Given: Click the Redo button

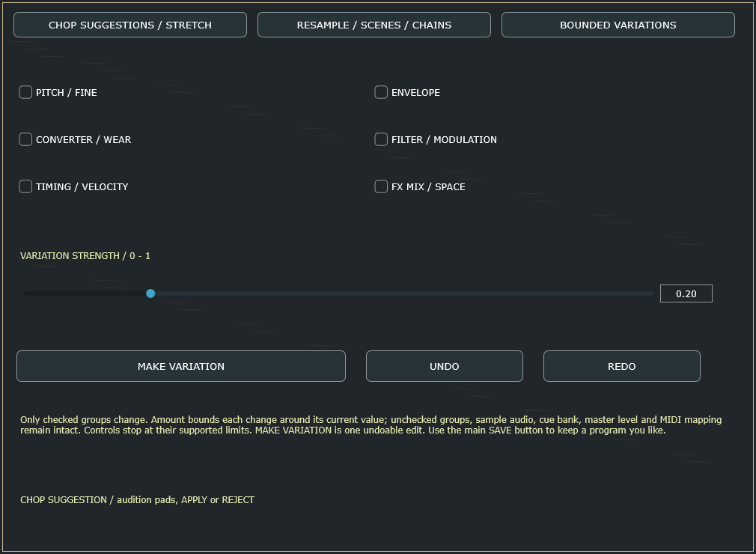Looking at the screenshot, I should 622,366.
